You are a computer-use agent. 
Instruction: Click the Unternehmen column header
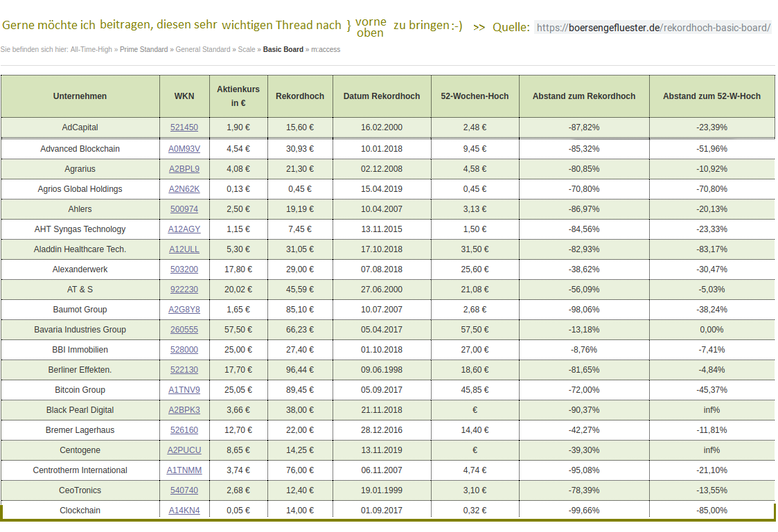coord(80,96)
